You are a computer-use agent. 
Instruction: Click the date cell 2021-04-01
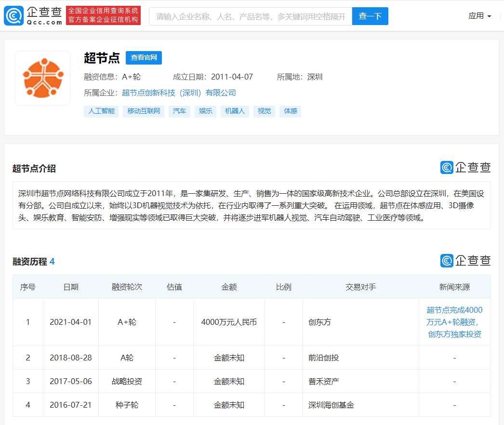click(x=71, y=322)
